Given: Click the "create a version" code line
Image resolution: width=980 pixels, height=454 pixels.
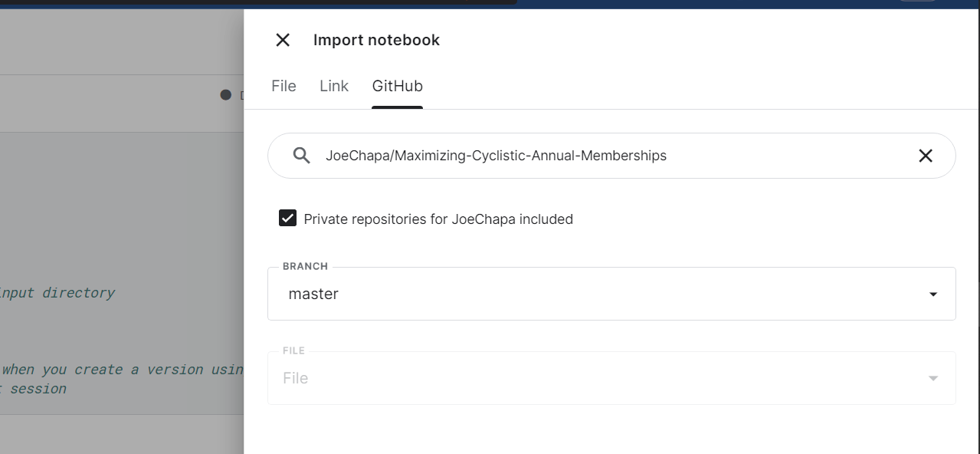Looking at the screenshot, I should point(123,370).
